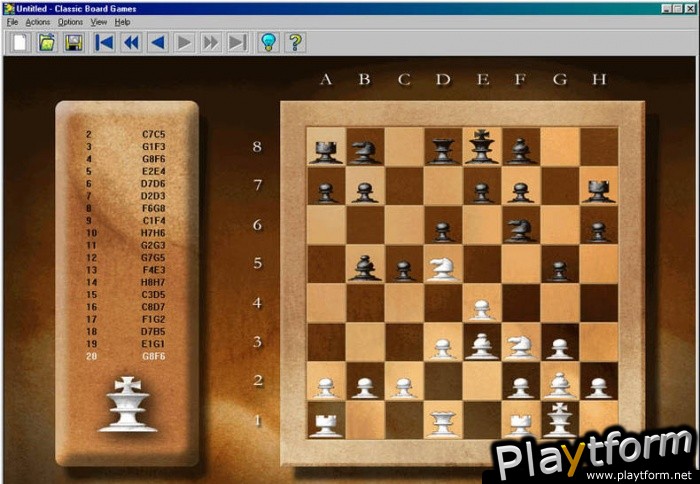Click the black pawn on G5

tap(560, 271)
